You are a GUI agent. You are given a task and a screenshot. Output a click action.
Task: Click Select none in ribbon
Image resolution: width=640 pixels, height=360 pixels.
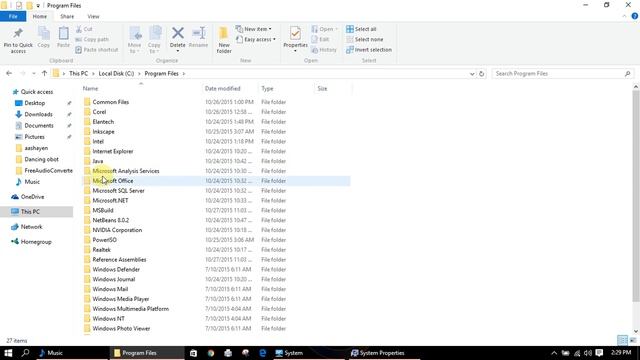click(x=365, y=39)
